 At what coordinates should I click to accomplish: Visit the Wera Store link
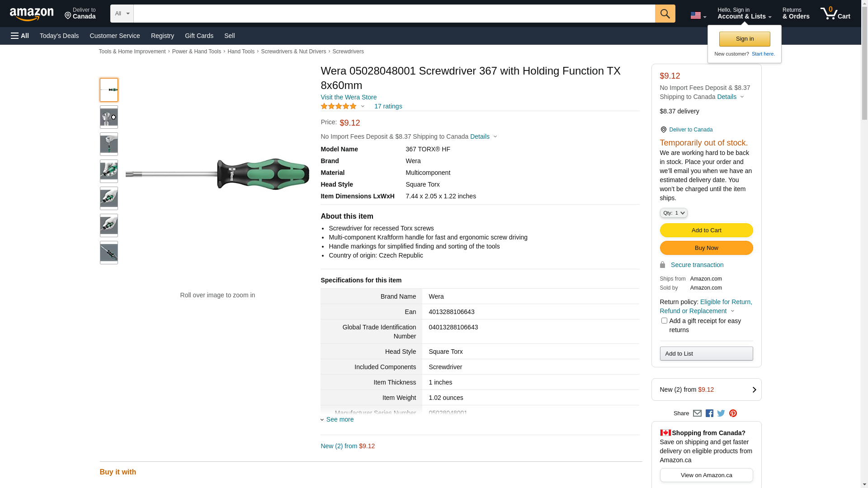point(349,97)
